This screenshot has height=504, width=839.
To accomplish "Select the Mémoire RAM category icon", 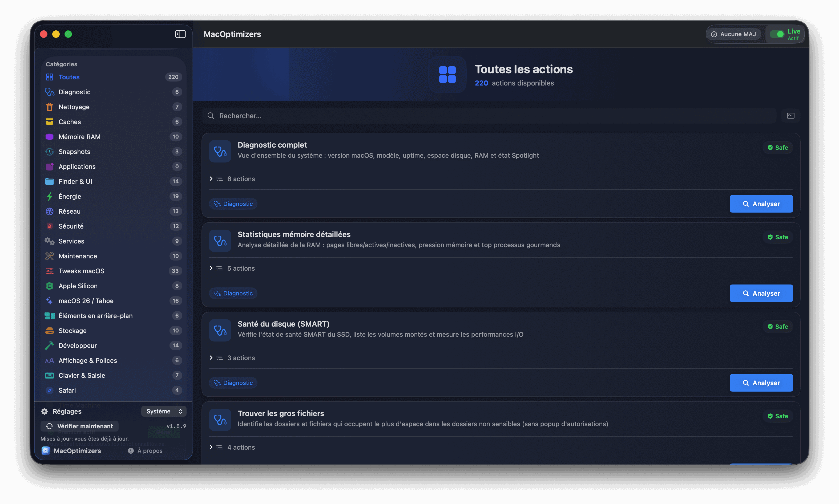I will pyautogui.click(x=50, y=137).
